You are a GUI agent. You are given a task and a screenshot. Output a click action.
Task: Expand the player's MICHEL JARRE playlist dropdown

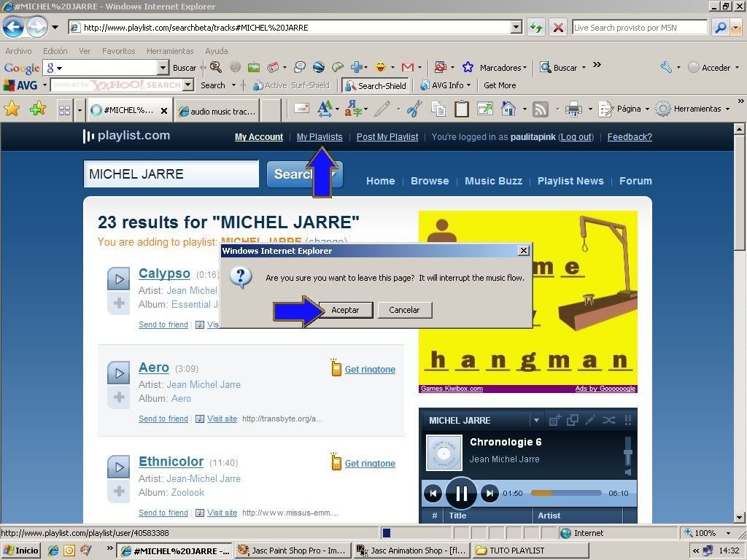coord(536,420)
